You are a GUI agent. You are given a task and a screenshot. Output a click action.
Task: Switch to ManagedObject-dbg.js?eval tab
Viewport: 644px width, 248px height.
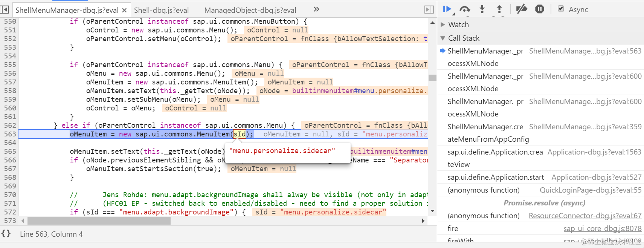(x=250, y=10)
